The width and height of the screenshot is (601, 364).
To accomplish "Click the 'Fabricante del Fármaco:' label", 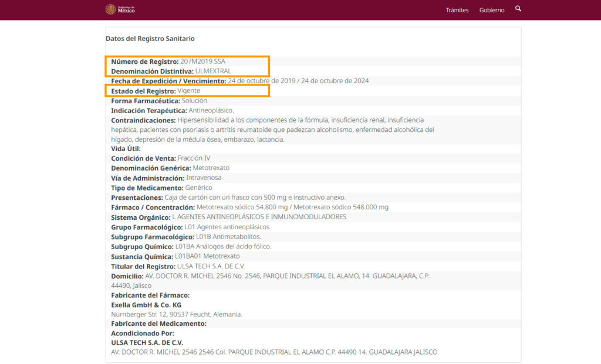I will click(x=150, y=295).
